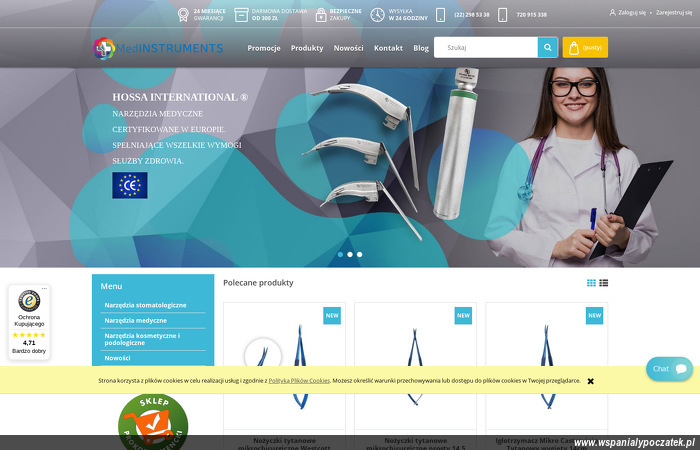Close the cookies notice bar
The image size is (700, 450).
click(591, 381)
